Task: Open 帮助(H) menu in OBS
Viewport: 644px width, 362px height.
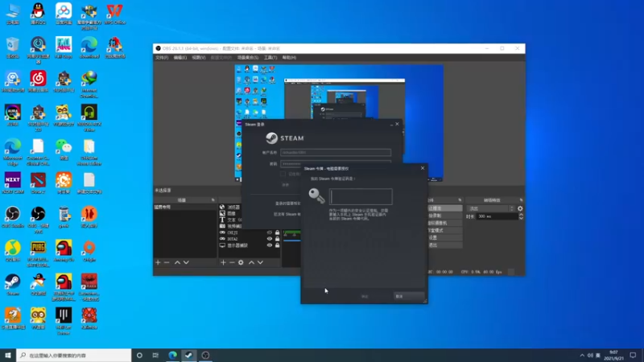Action: coord(289,57)
